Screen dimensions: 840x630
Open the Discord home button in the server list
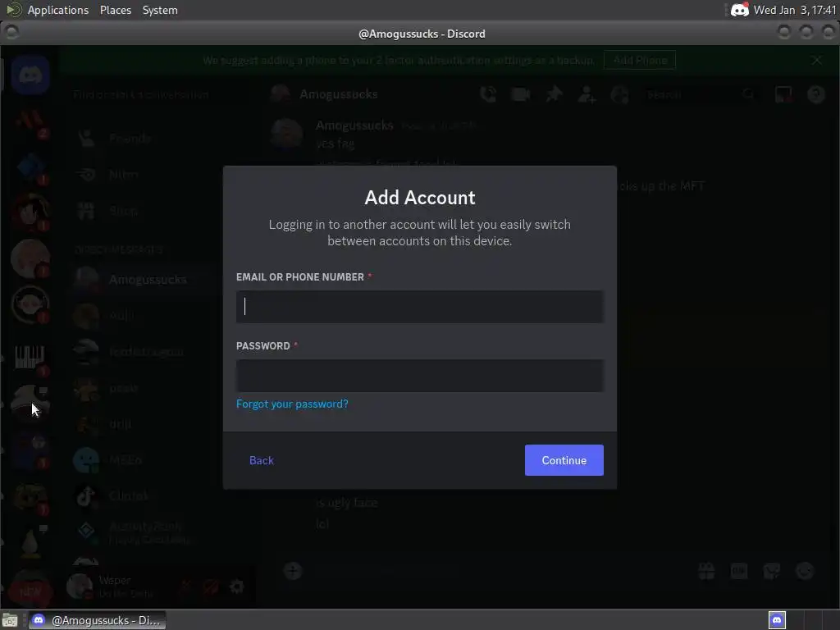pyautogui.click(x=30, y=75)
